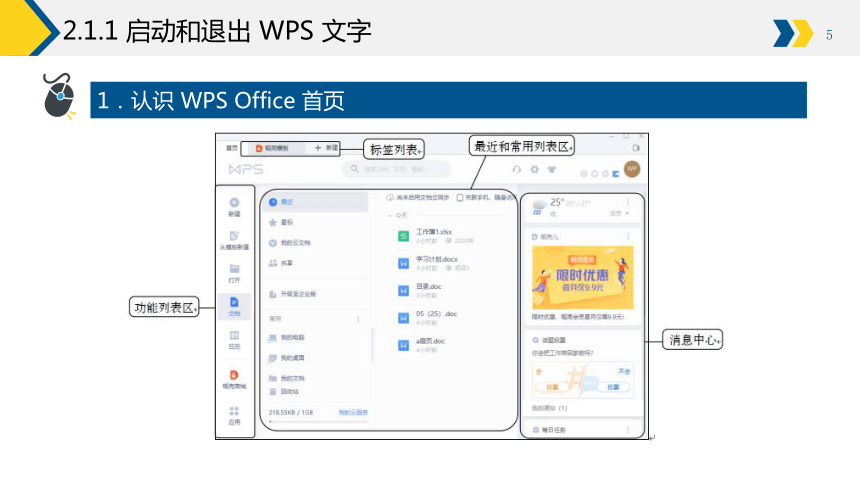Image resolution: width=860 pixels, height=484 pixels.
Task: Click the plus 新建 tab button
Action: [326, 148]
